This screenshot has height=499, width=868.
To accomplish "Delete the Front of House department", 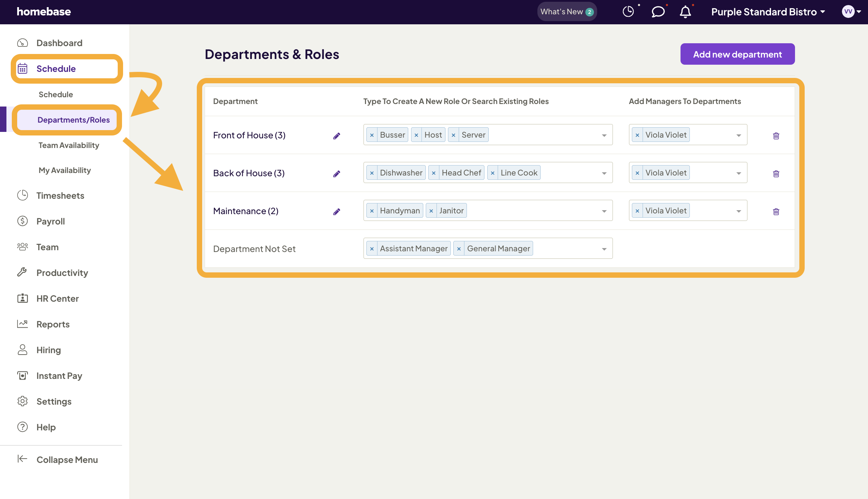I will (776, 135).
